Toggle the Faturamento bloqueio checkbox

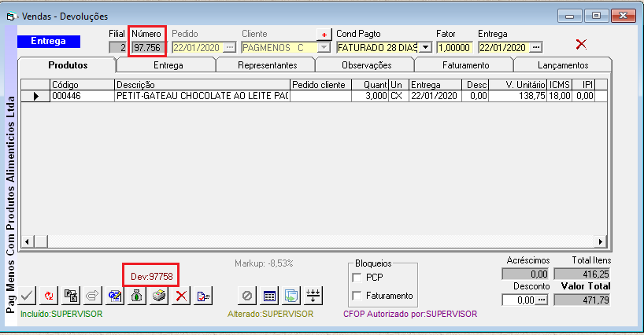[x=357, y=296]
